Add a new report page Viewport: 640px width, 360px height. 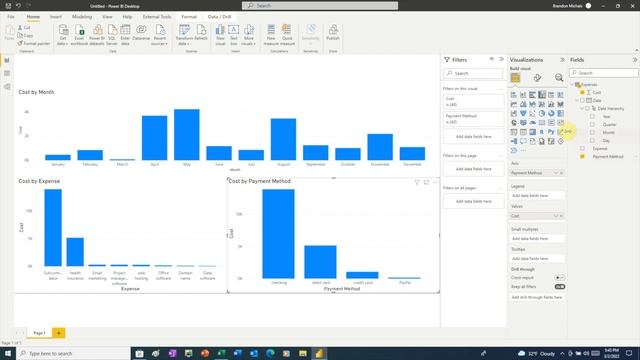pos(58,333)
